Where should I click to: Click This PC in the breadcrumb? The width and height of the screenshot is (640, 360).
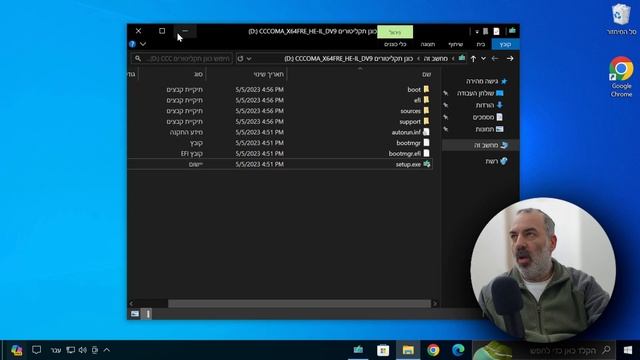[x=436, y=59]
